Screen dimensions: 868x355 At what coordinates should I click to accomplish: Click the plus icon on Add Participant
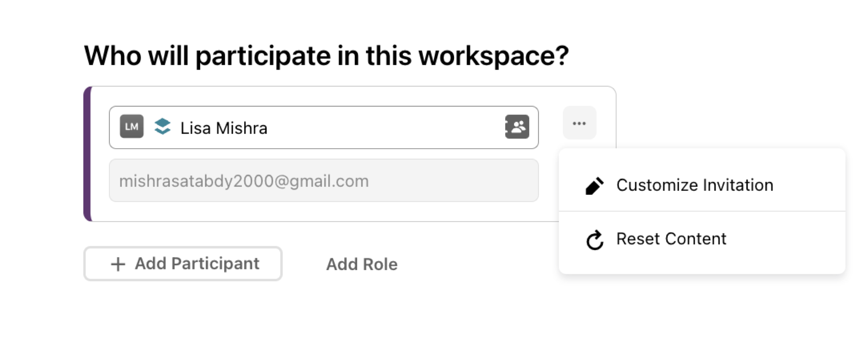pyautogui.click(x=118, y=264)
